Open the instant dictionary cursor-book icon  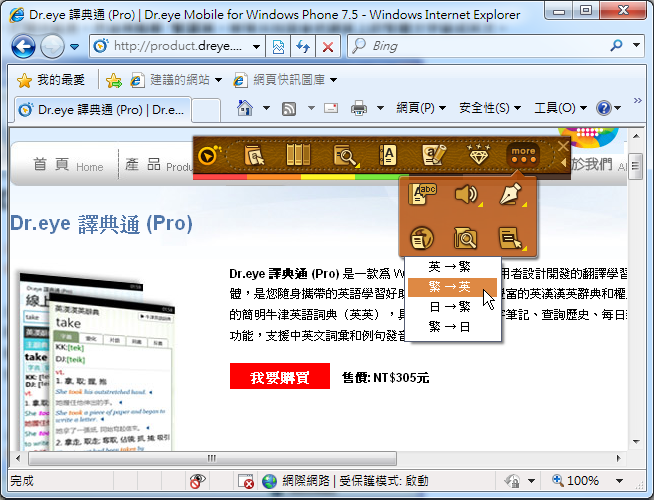254,156
